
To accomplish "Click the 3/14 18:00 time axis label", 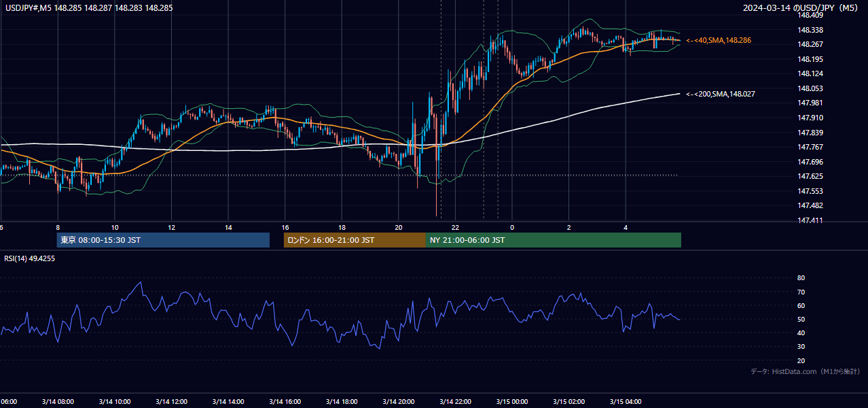I will (342, 402).
